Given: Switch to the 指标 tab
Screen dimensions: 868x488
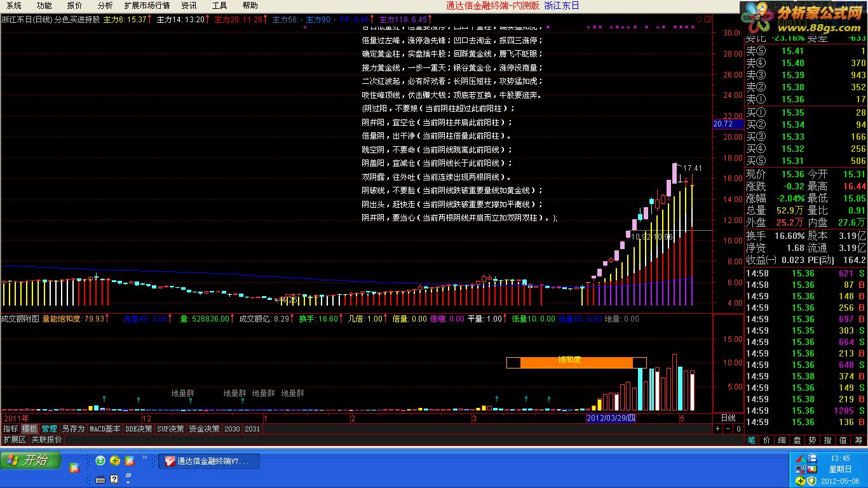Looking at the screenshot, I should (10, 429).
